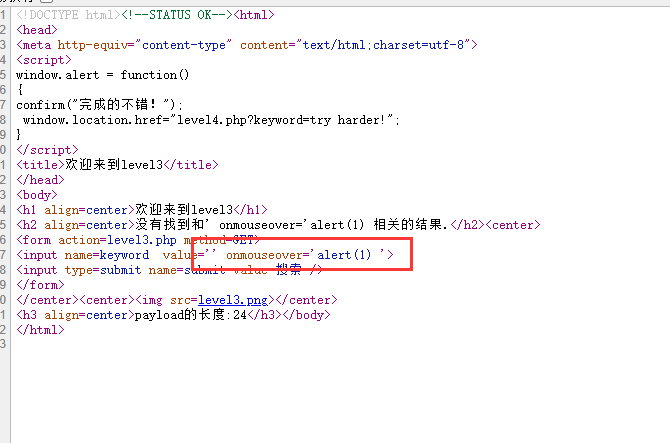This screenshot has width=670, height=443.
Task: Click the closing </script> tag
Action: coord(47,150)
